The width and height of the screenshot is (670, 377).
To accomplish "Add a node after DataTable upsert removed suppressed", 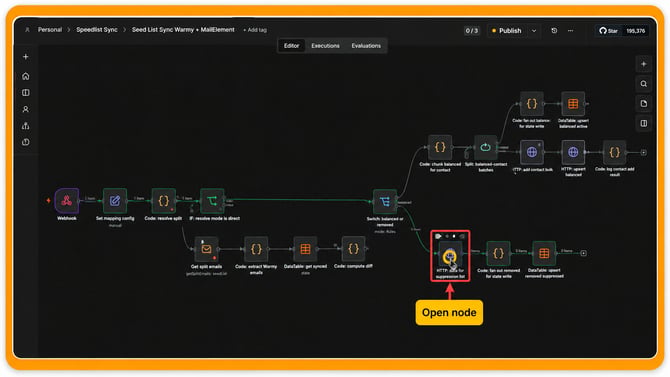I will pos(583,253).
